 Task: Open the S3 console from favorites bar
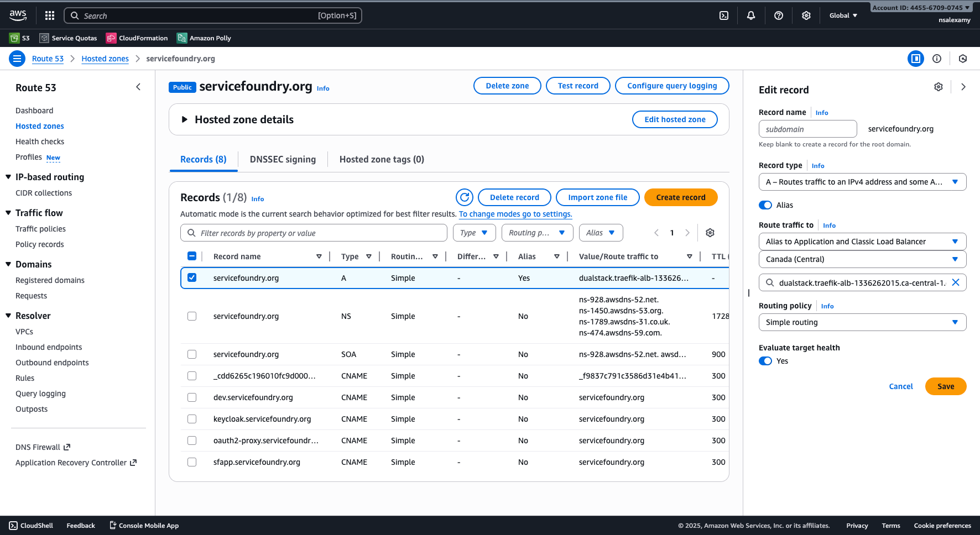pos(19,38)
